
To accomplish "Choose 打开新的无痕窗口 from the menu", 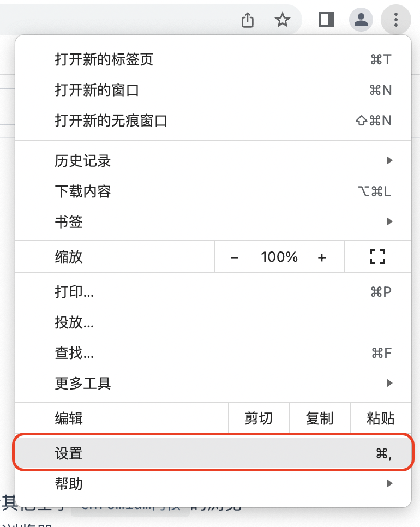I will (x=111, y=121).
